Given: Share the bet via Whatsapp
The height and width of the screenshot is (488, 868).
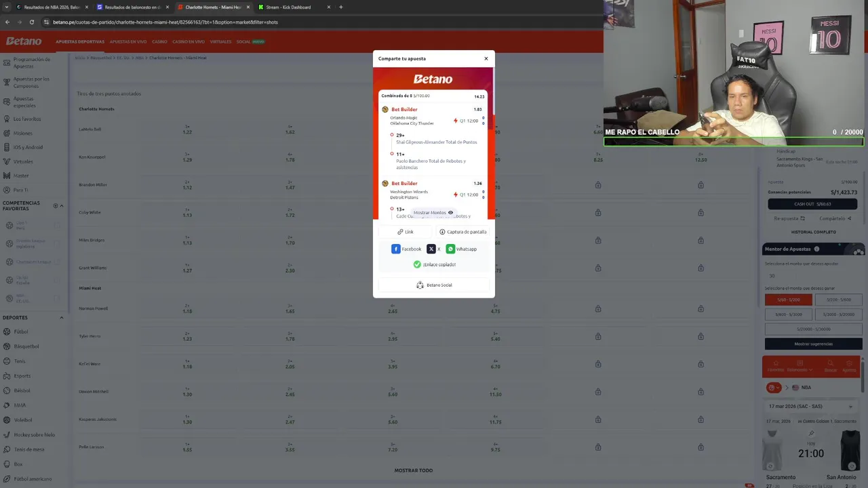Looking at the screenshot, I should pyautogui.click(x=461, y=249).
